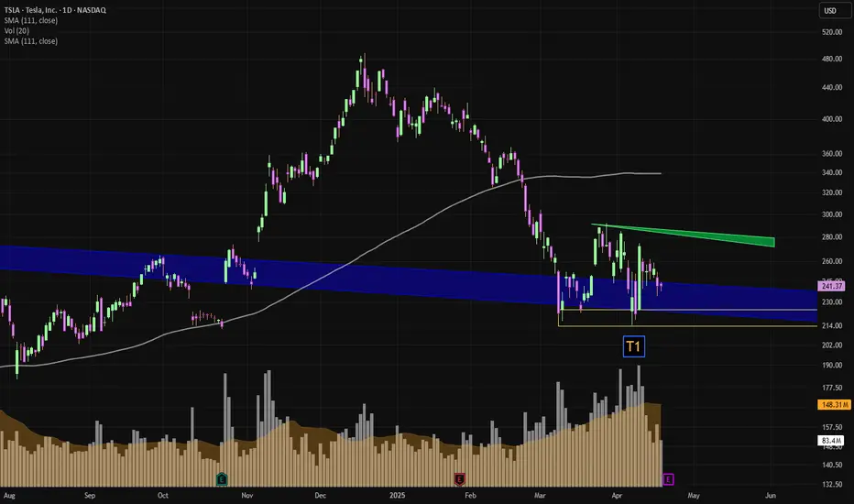Click the Apr label on time axis
854x504 pixels.
[x=617, y=495]
